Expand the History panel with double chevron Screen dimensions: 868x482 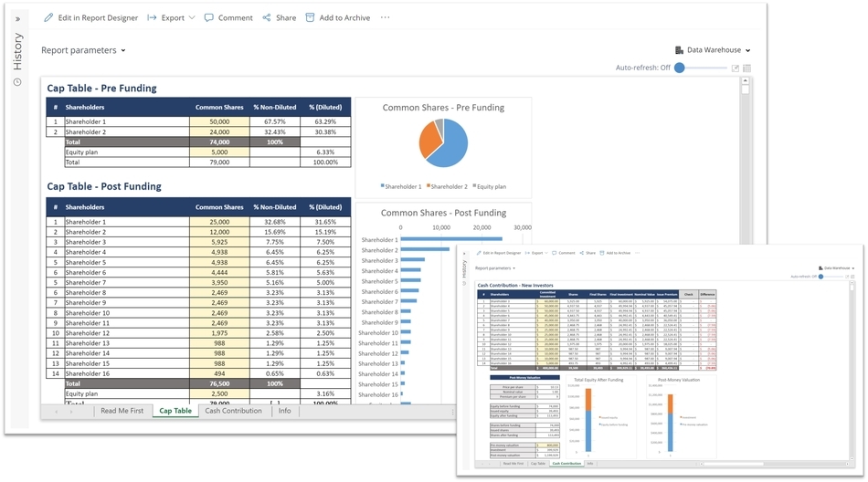tap(16, 18)
